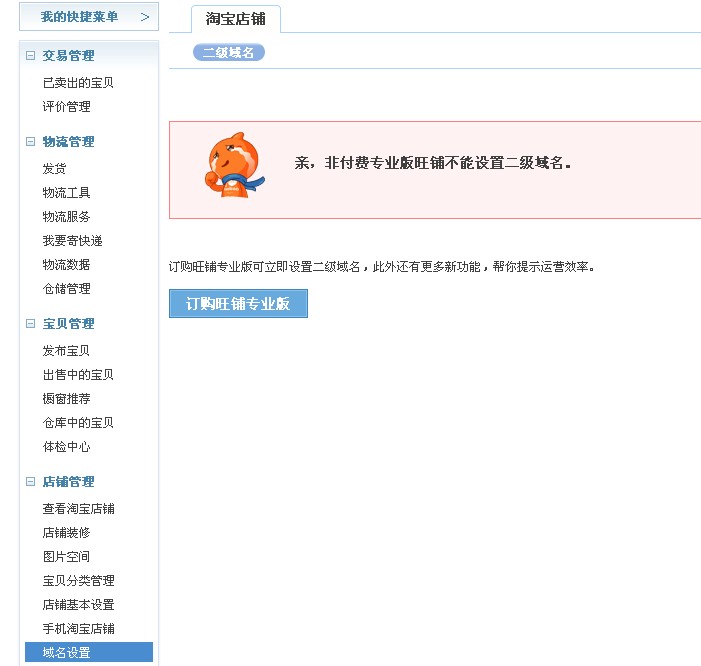Screen dimensions: 701x666
Task: Open 店铺基本设置
Action: point(78,605)
